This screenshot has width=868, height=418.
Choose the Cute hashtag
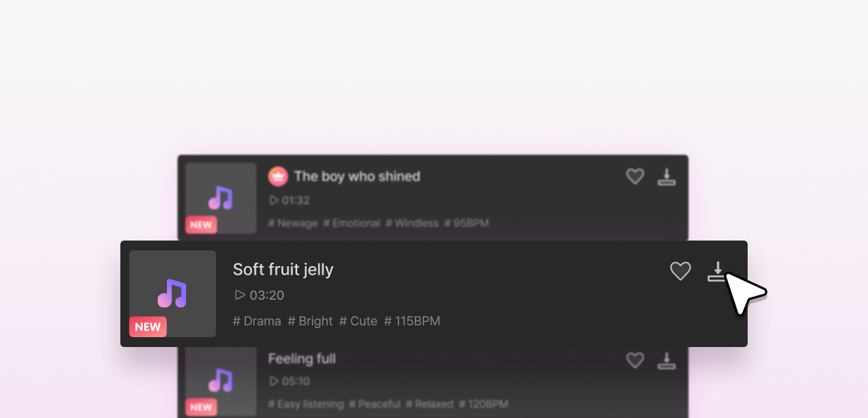click(x=358, y=321)
